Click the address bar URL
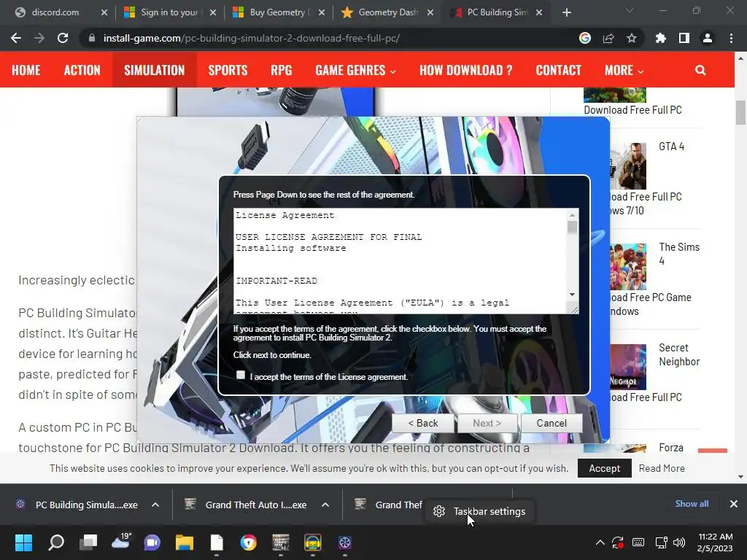Image resolution: width=747 pixels, height=560 pixels. click(252, 38)
